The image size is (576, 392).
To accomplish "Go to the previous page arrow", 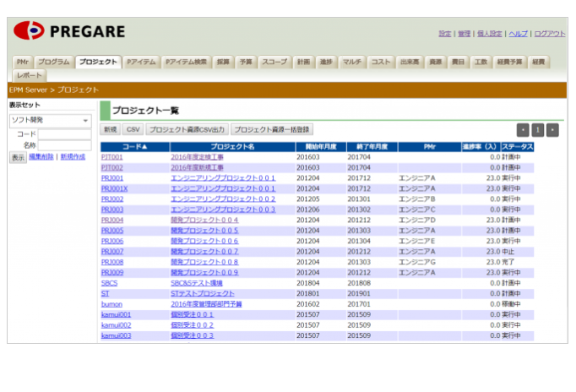I will click(523, 130).
